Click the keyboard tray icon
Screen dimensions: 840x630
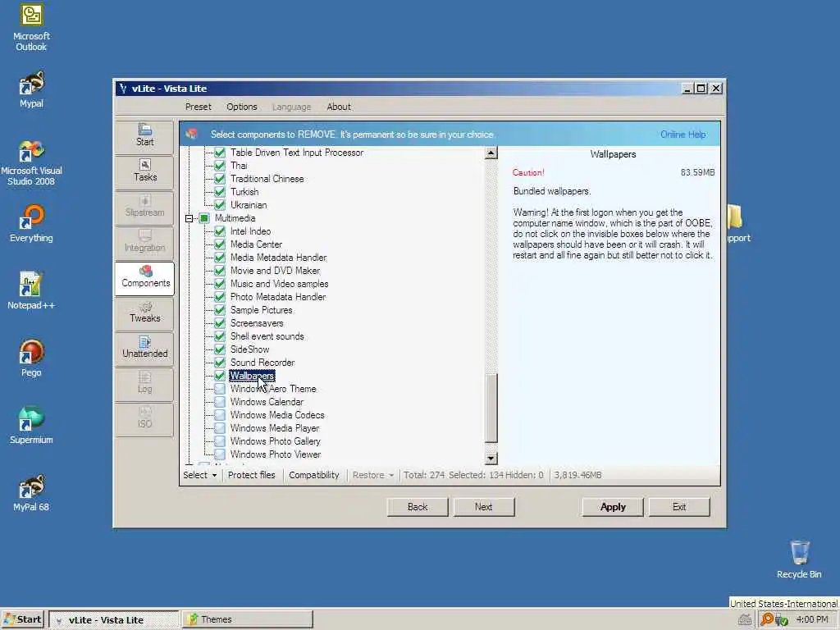coord(744,620)
